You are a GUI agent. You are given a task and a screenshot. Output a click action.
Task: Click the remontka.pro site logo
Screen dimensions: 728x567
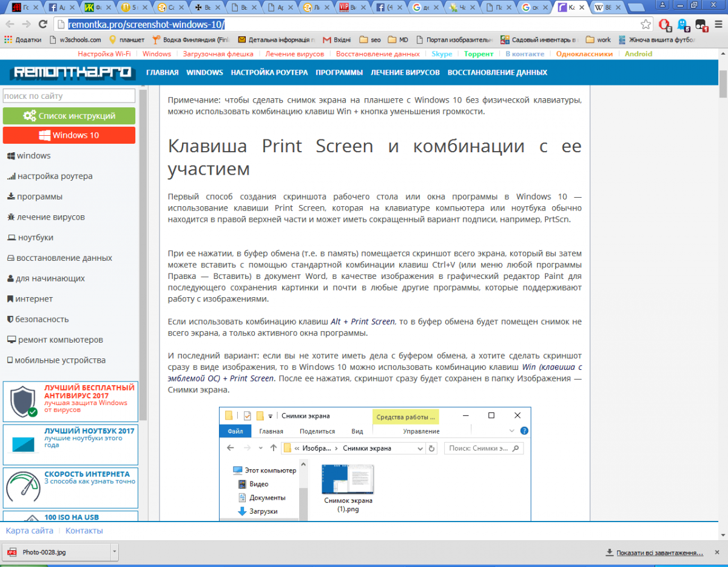72,72
